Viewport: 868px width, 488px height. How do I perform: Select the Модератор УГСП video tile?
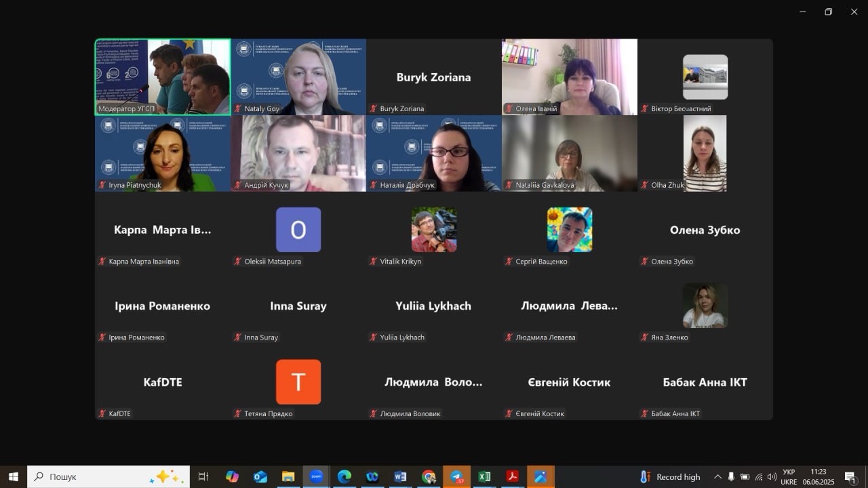click(163, 77)
